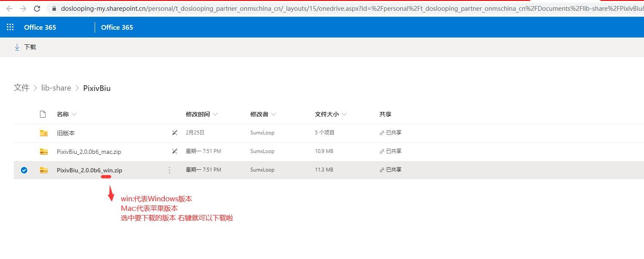The image size is (644, 259).
Task: Click the zip icon of PixivBiu_2.0.0b6_mac.zip
Action: 44,152
